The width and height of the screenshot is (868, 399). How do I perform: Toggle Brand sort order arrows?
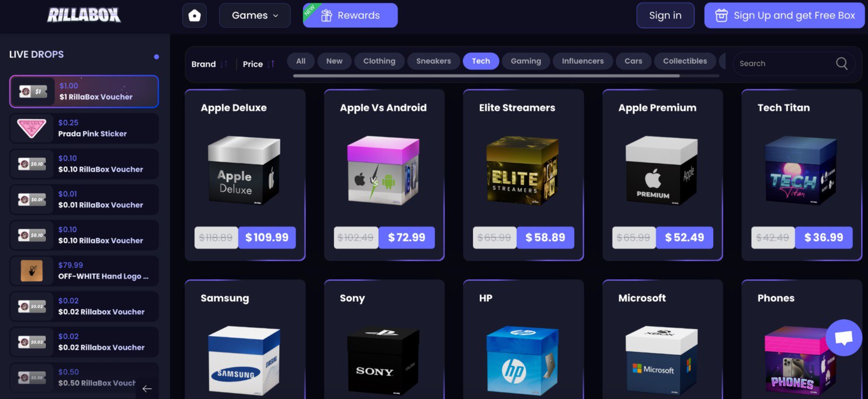click(224, 64)
